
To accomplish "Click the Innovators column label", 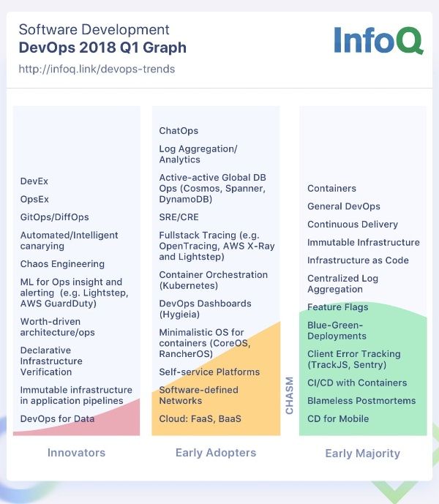I will [x=76, y=453].
